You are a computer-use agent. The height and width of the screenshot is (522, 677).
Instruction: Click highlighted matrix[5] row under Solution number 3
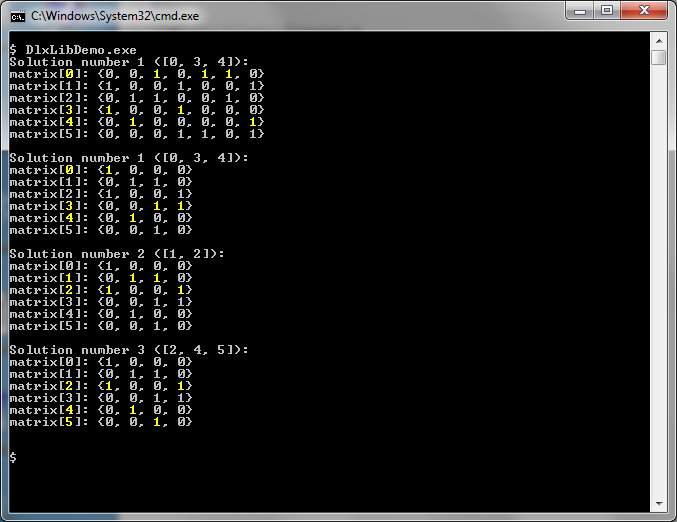[x=101, y=422]
